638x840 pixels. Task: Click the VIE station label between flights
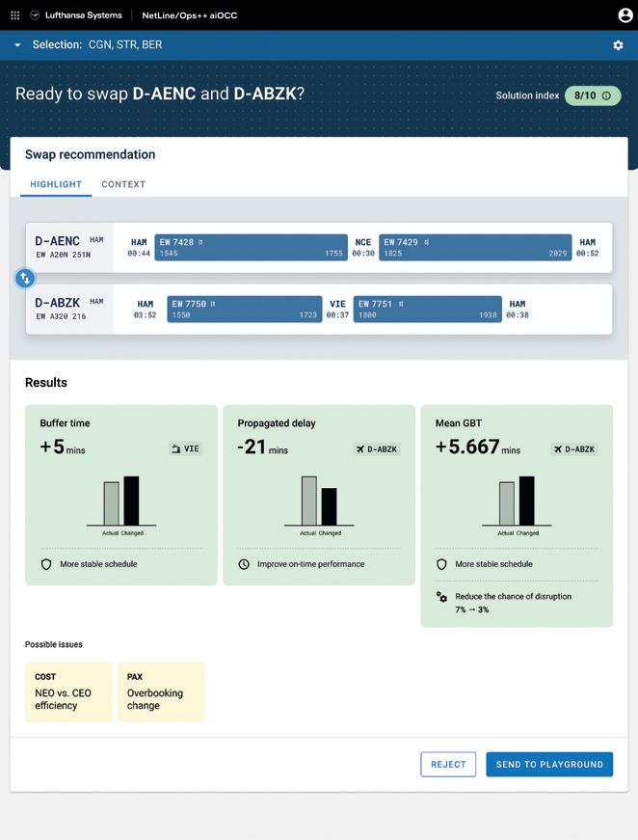pos(337,304)
